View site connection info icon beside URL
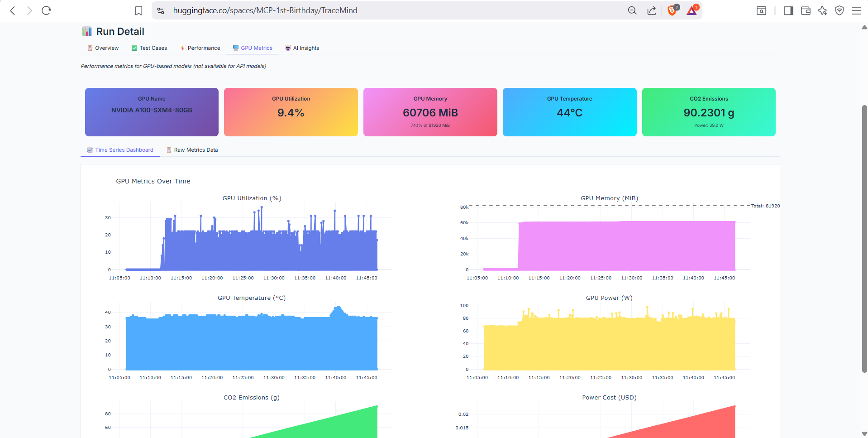This screenshot has width=868, height=438. [161, 10]
